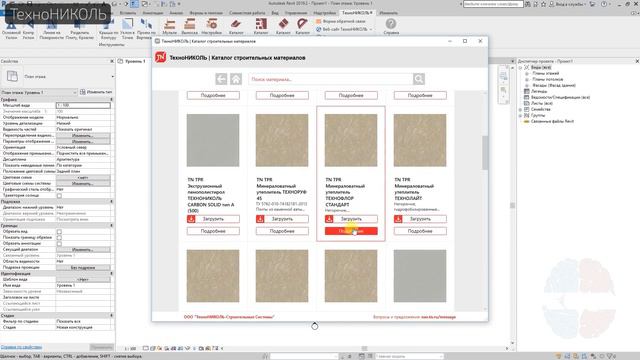Click the catalog window vertical scrollbar thumb

click(485, 153)
